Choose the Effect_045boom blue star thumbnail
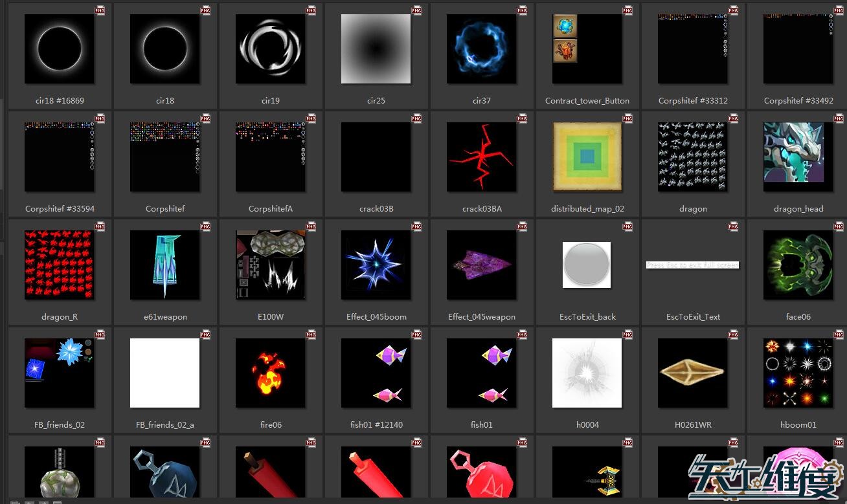 pos(376,265)
